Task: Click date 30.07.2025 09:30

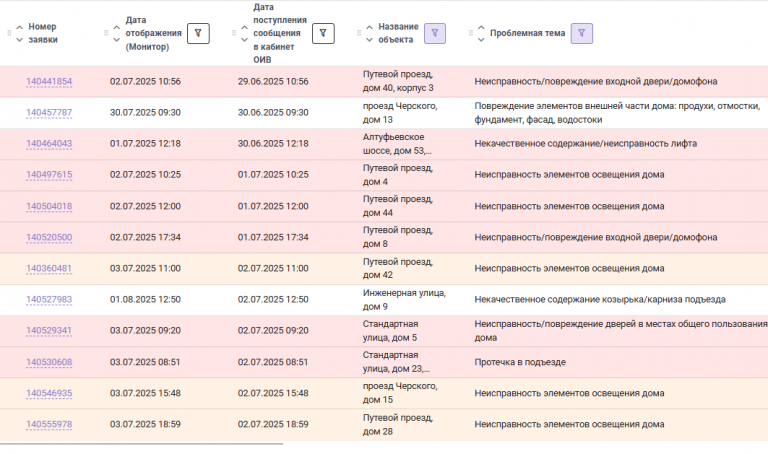Action: tap(145, 113)
